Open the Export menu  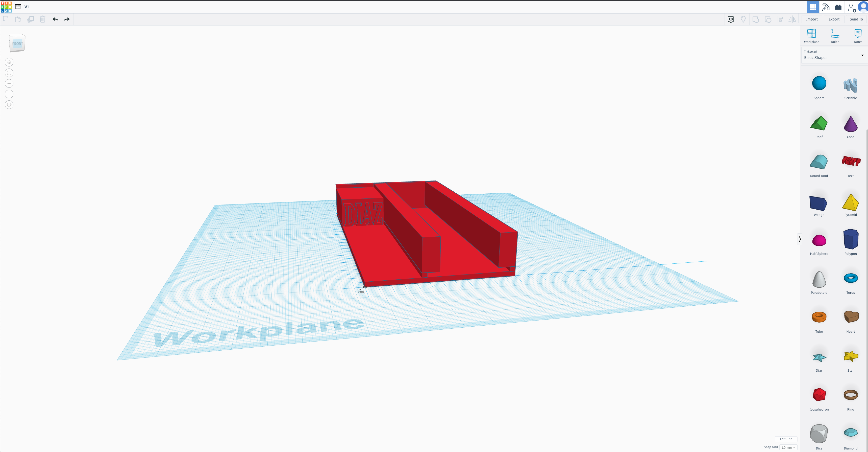point(834,19)
